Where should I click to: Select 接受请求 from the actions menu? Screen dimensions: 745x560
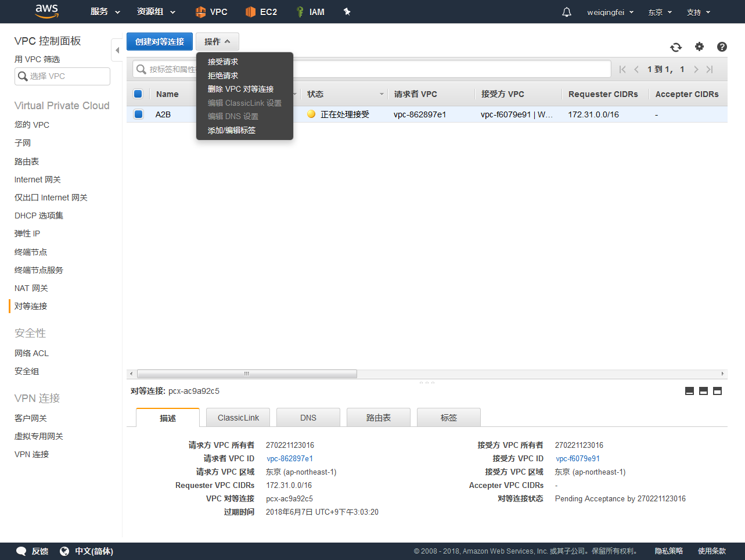[223, 62]
